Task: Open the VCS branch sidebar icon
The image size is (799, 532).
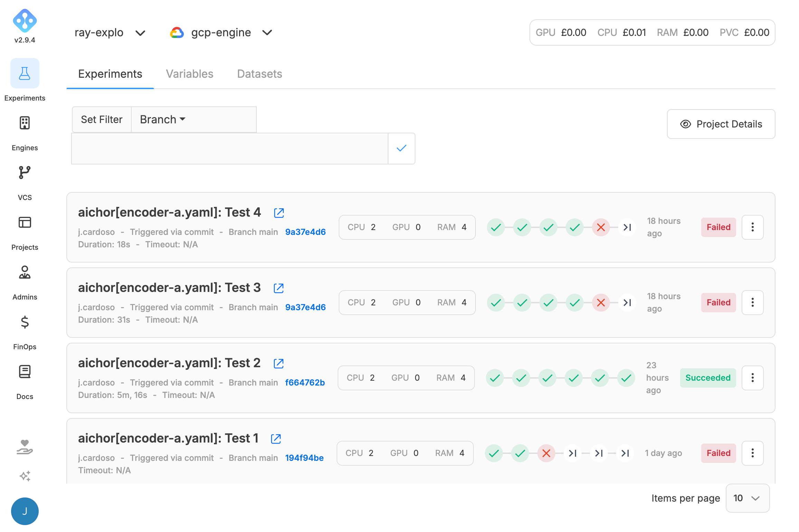Action: tap(25, 172)
